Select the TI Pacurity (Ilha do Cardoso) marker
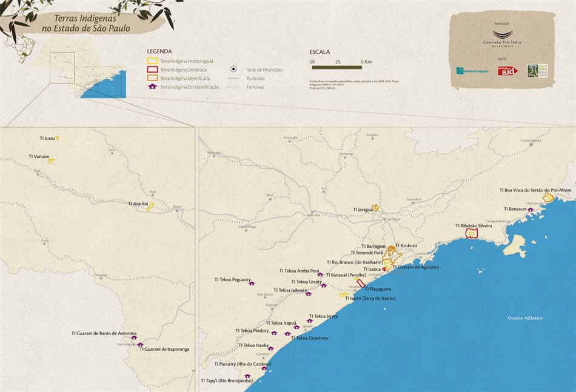 point(264,368)
